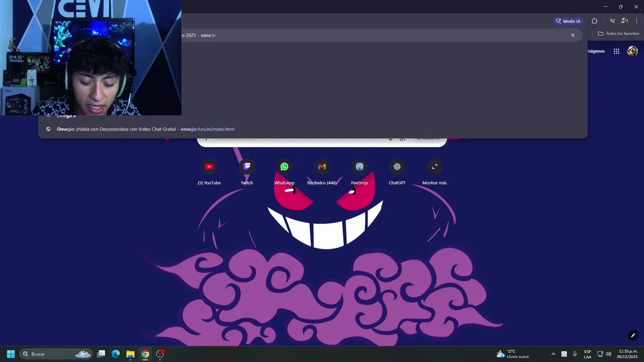This screenshot has width=644, height=362.
Task: Switch to Google Chrome taskbar icon
Action: tap(145, 354)
